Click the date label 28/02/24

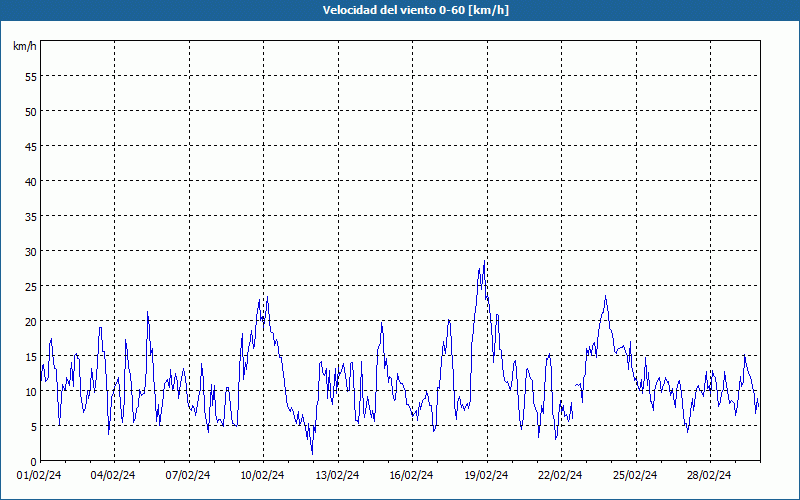pyautogui.click(x=709, y=476)
